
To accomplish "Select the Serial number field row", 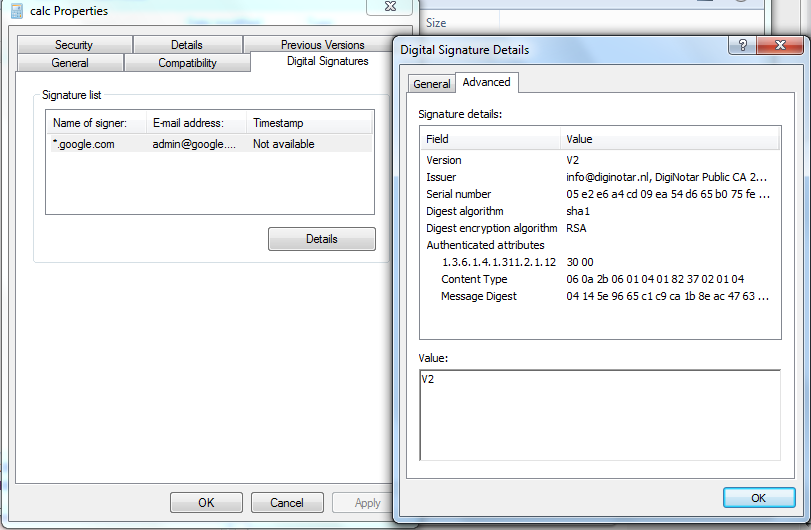I will click(x=599, y=194).
